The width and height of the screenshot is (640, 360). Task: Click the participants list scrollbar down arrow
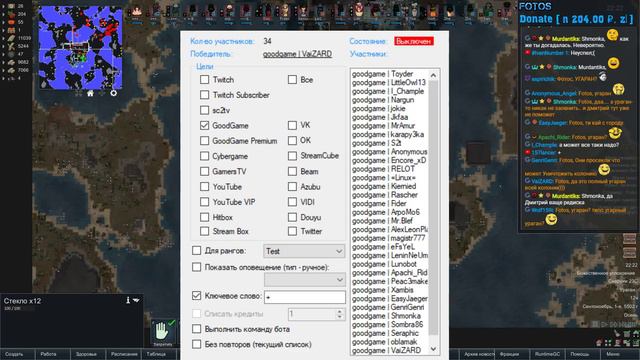point(433,349)
